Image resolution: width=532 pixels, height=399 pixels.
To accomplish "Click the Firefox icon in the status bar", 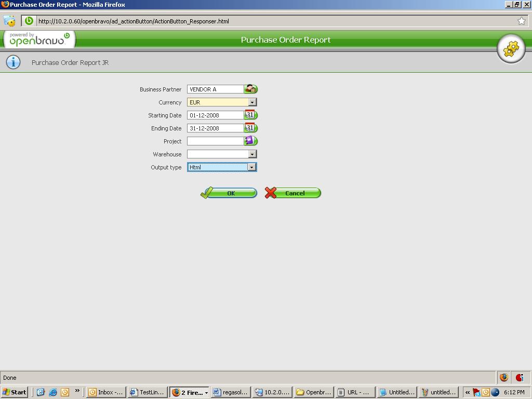I will (503, 378).
